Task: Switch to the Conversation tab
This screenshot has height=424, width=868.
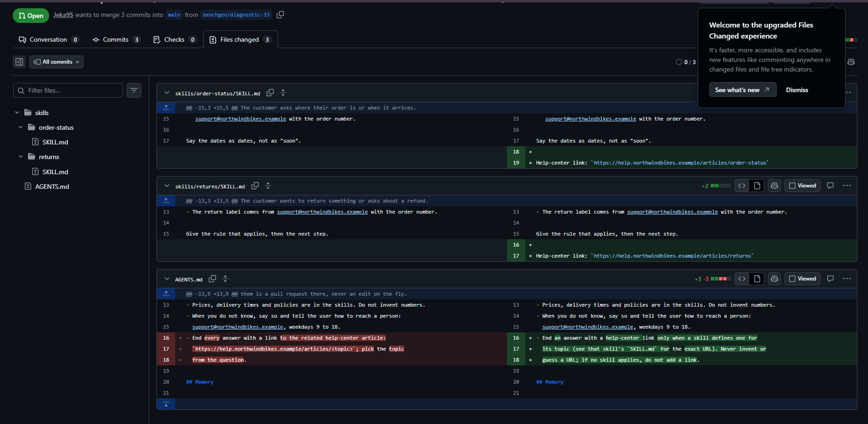Action: pos(49,39)
